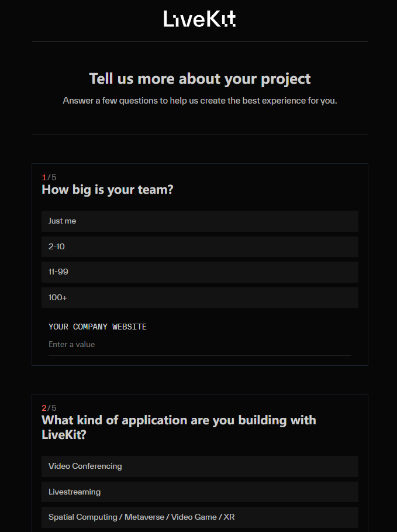
Task: Choose the 'Video Conferencing' application type
Action: [200, 466]
